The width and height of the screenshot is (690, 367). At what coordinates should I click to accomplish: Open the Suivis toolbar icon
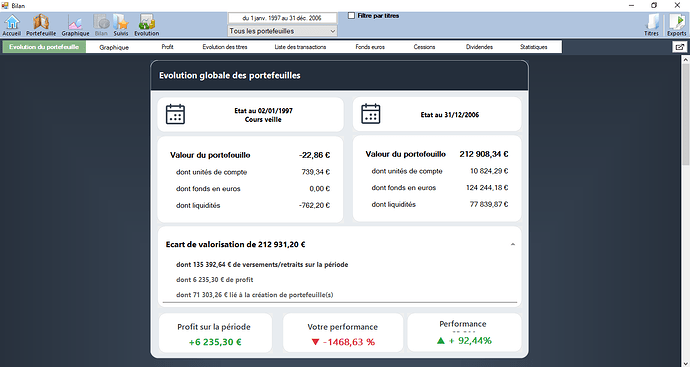click(121, 25)
